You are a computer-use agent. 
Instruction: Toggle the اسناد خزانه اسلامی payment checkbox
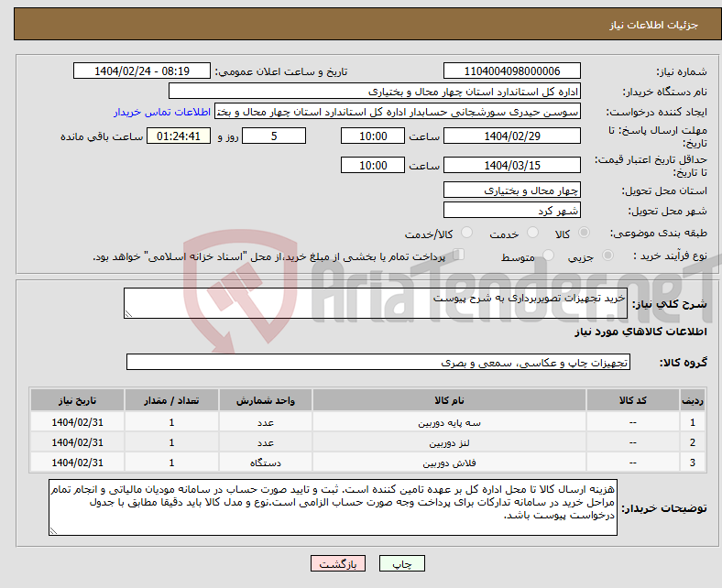pos(459,255)
